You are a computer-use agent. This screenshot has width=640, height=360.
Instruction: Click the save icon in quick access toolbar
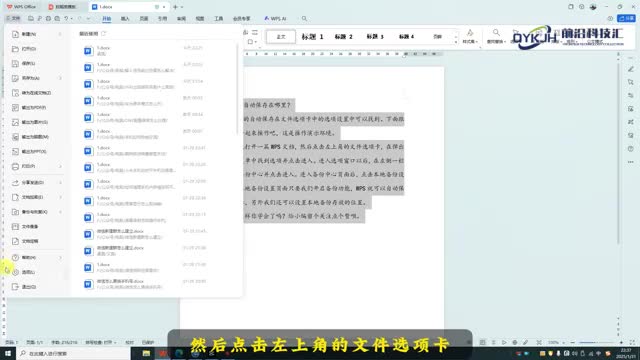(31, 18)
